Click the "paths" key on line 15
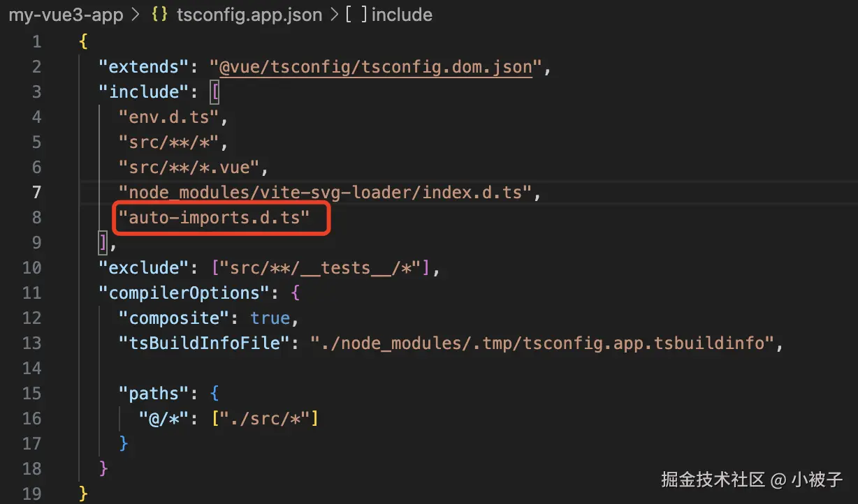 (x=159, y=394)
